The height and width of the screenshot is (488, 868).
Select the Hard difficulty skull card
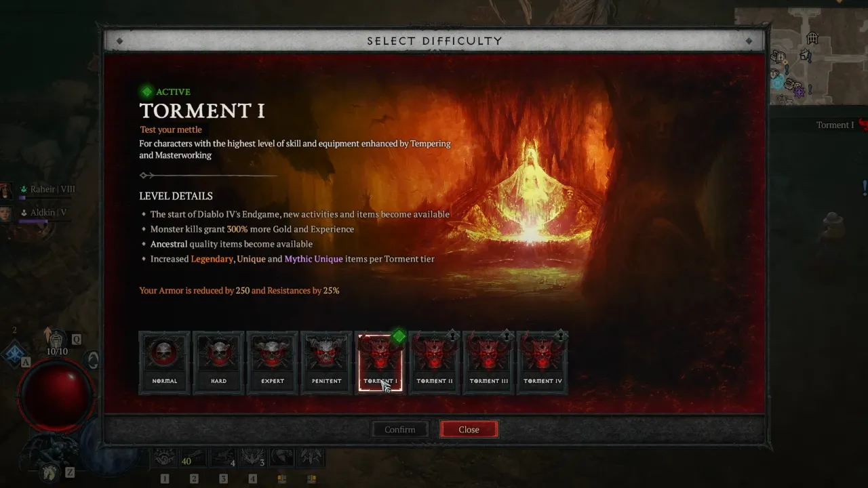(x=218, y=363)
